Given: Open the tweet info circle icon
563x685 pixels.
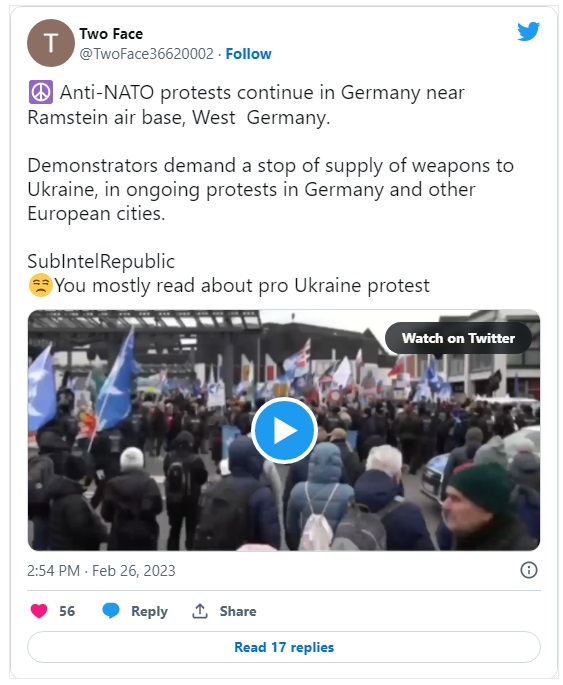Looking at the screenshot, I should (x=528, y=570).
